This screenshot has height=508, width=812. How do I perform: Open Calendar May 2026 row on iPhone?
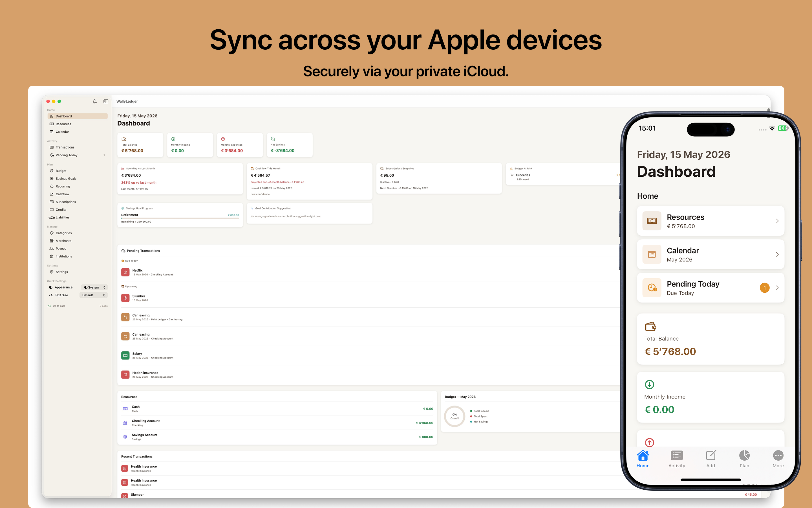(x=710, y=254)
